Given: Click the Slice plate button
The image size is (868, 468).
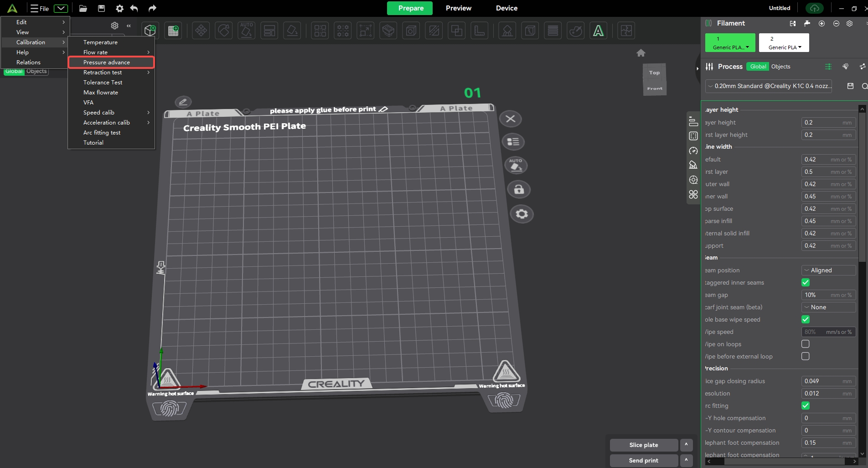Looking at the screenshot, I should [643, 445].
